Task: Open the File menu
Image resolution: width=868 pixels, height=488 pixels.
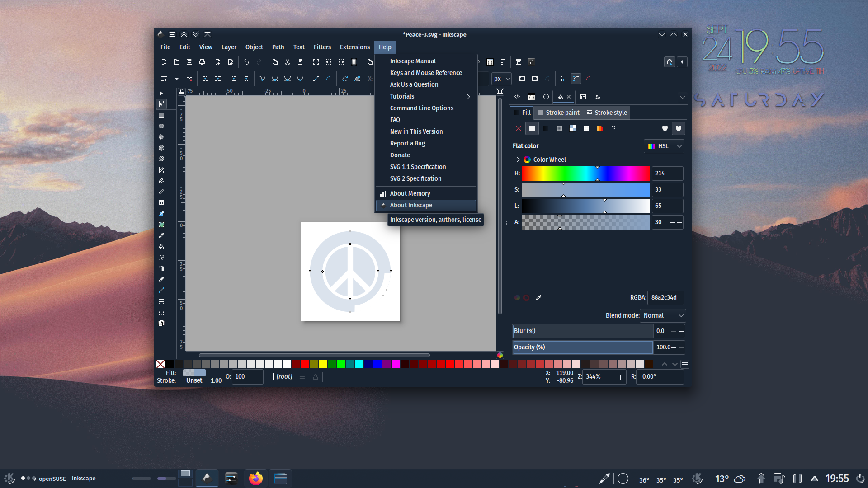Action: pyautogui.click(x=165, y=47)
